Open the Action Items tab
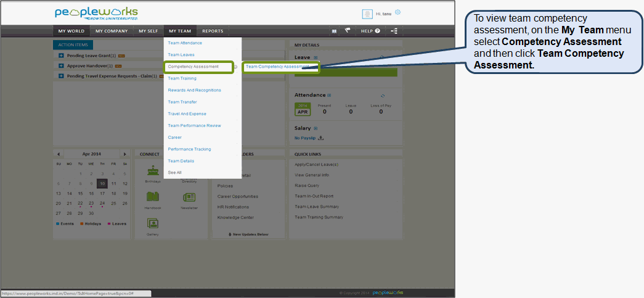 73,45
